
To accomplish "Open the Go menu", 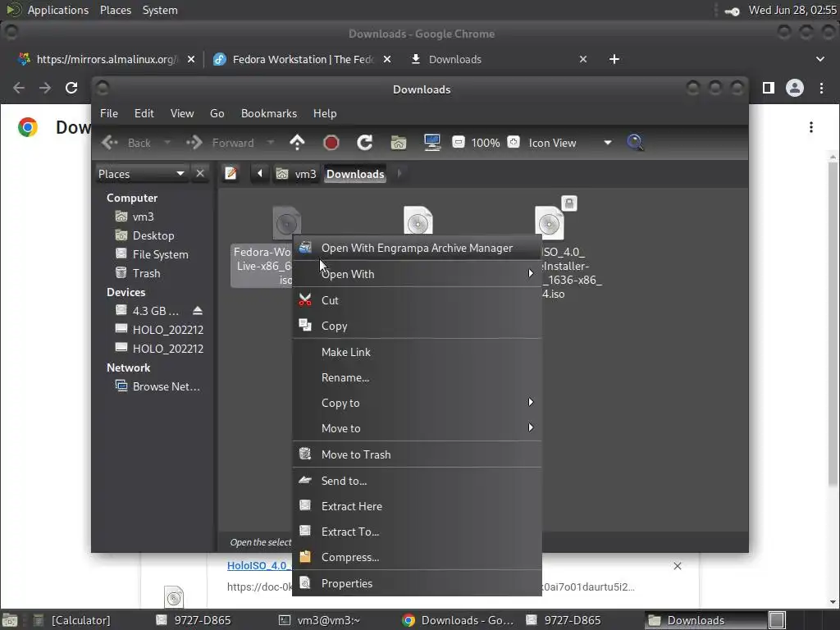I will click(x=217, y=113).
